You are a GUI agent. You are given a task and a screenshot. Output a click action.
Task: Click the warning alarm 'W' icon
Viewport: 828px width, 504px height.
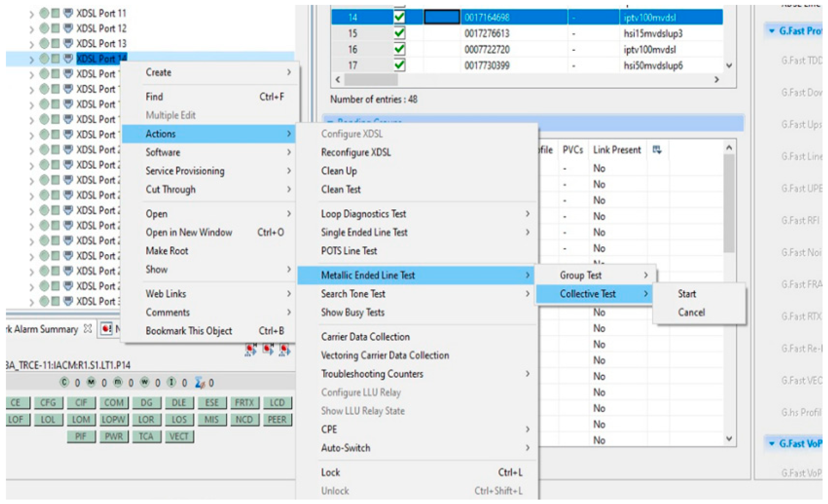tap(145, 382)
